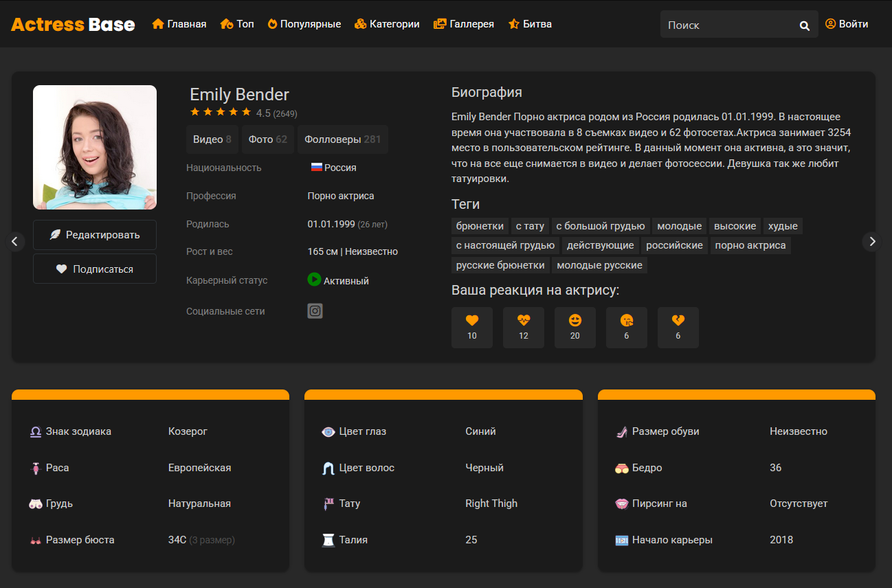Subscribe using the Подписаться button
Image resolution: width=892 pixels, height=588 pixels.
(95, 269)
